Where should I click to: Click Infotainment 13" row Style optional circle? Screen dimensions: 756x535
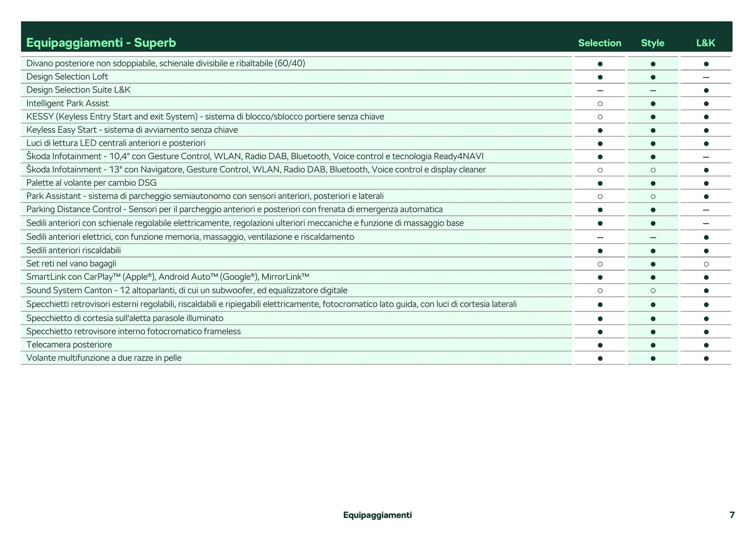(x=653, y=170)
